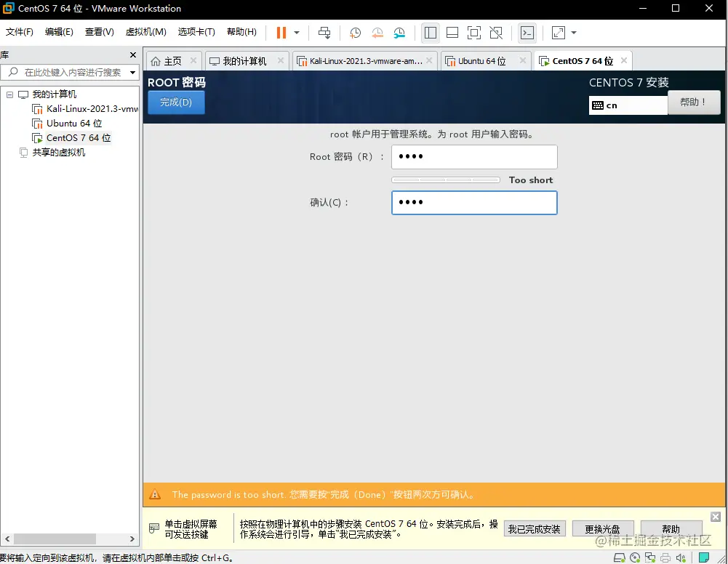The width and height of the screenshot is (728, 564).
Task: Click the CD/DVD status icon
Action: coord(635,557)
